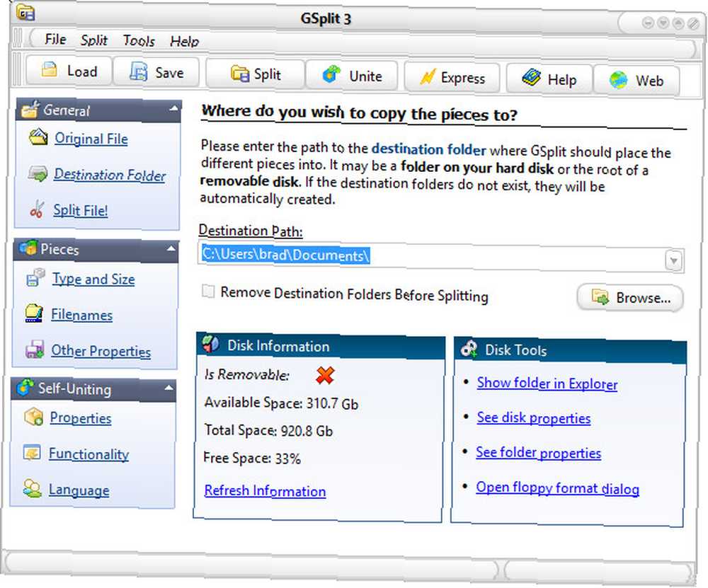Click the Disk Tools header icon

[x=469, y=349]
